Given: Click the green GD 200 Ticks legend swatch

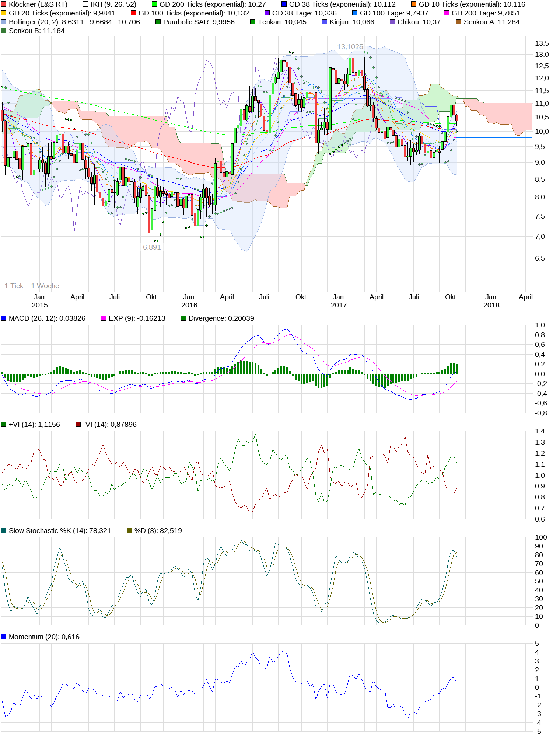Looking at the screenshot, I should pyautogui.click(x=154, y=4).
